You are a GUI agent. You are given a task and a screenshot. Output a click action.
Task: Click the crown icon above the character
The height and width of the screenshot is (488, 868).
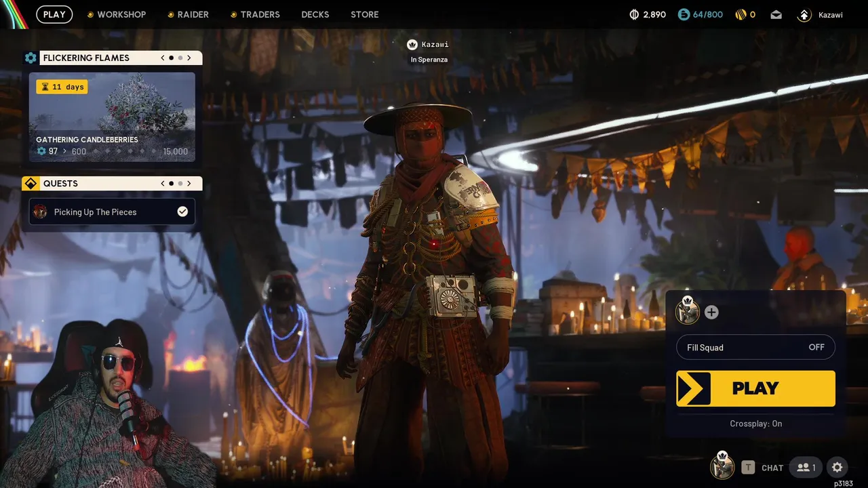point(412,45)
